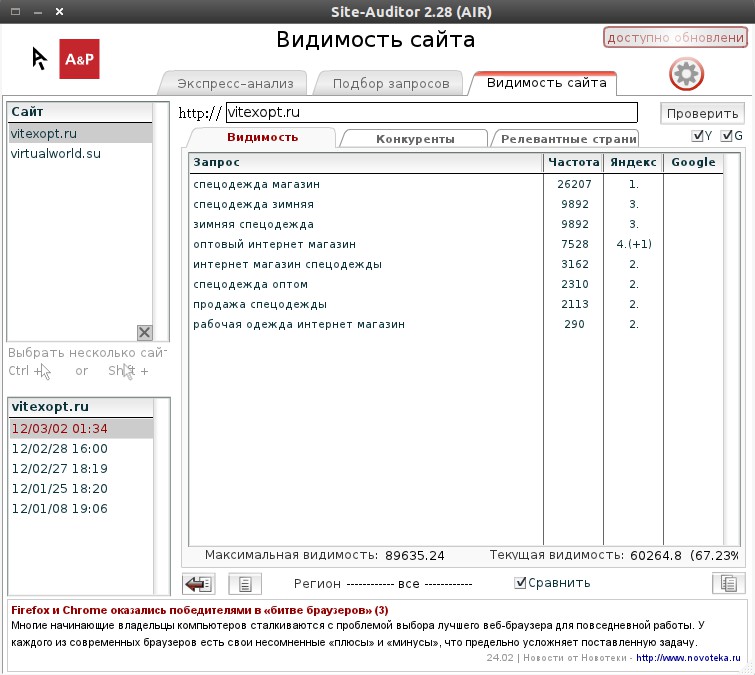Image resolution: width=755 pixels, height=675 pixels.
Task: Click the URL field containing vitexopt.ru
Action: pos(430,113)
